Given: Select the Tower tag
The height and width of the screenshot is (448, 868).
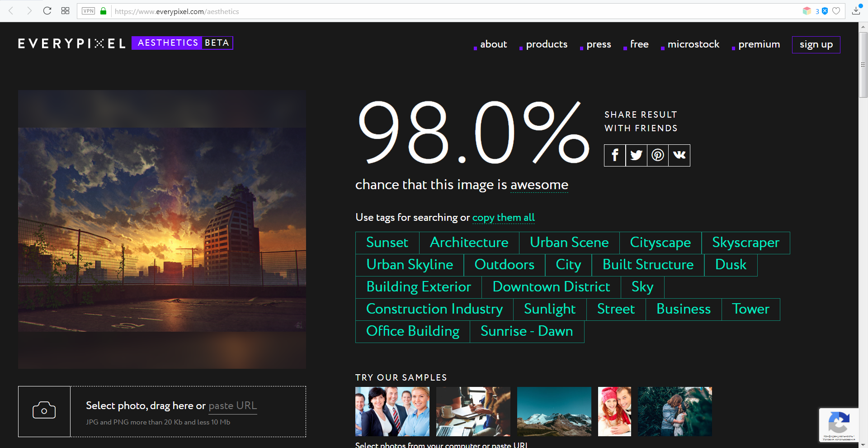Looking at the screenshot, I should (x=751, y=310).
